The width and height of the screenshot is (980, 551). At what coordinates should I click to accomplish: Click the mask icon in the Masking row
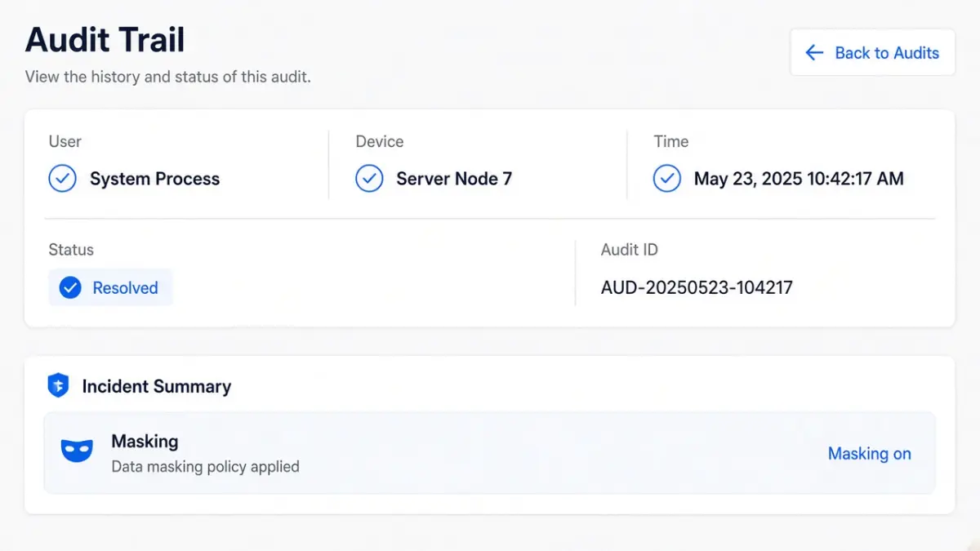(x=77, y=451)
